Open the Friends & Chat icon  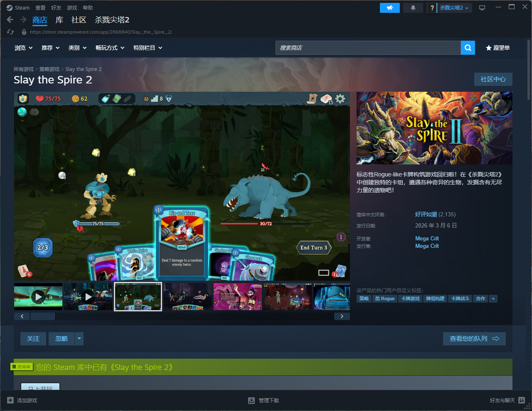(522, 400)
